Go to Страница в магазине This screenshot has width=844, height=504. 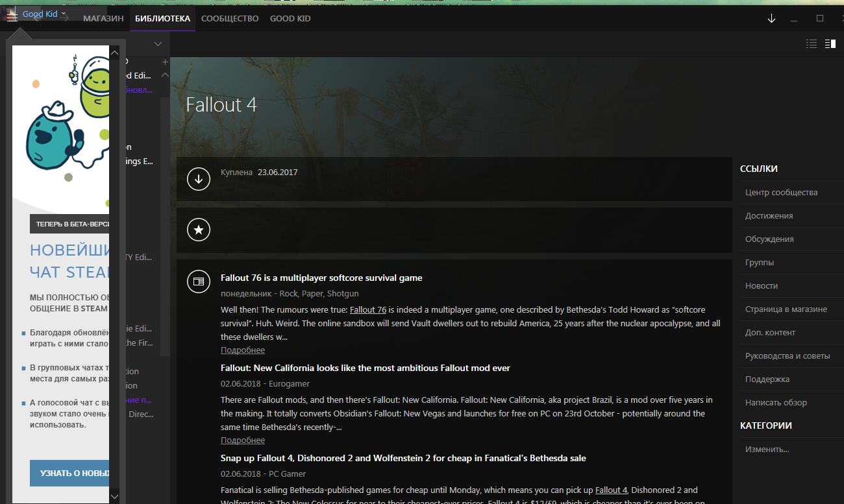click(x=786, y=309)
